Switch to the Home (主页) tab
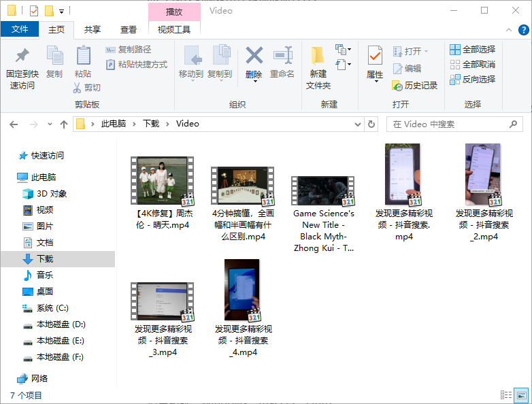532x404 pixels. click(56, 29)
